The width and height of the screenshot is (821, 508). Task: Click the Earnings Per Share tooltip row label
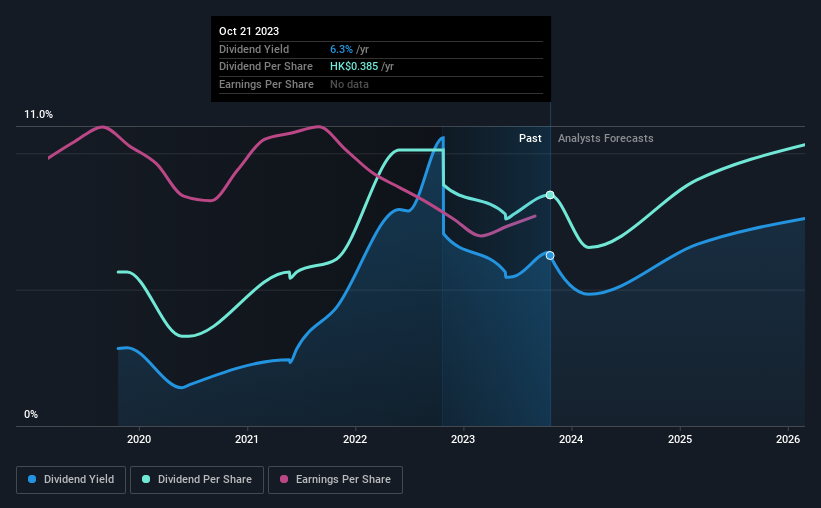266,84
